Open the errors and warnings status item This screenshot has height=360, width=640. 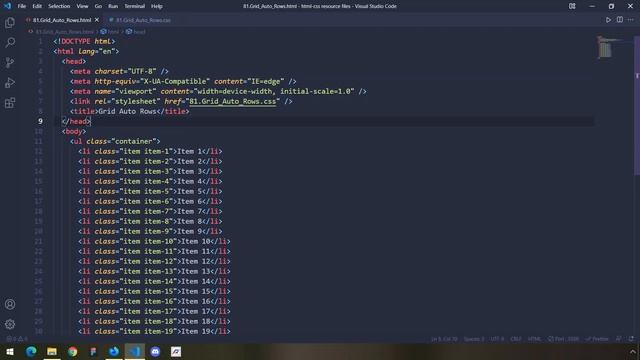point(17,339)
